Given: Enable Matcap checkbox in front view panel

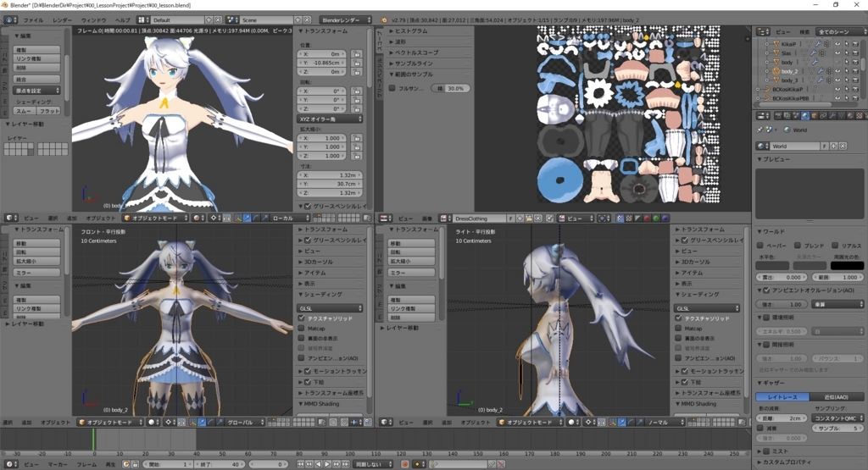Looking at the screenshot, I should click(302, 329).
